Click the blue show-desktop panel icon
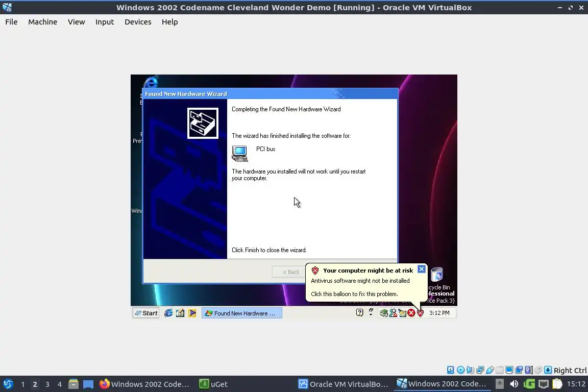This screenshot has height=392, width=588. pos(88,384)
